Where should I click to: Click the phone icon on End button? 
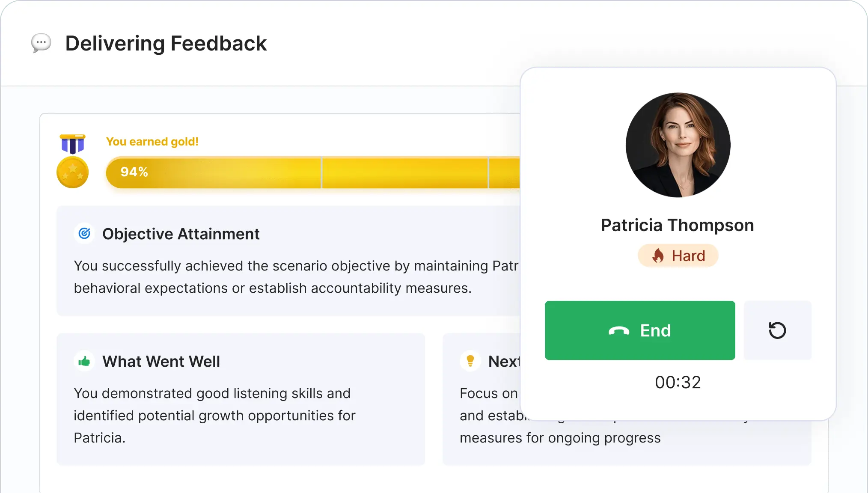619,331
